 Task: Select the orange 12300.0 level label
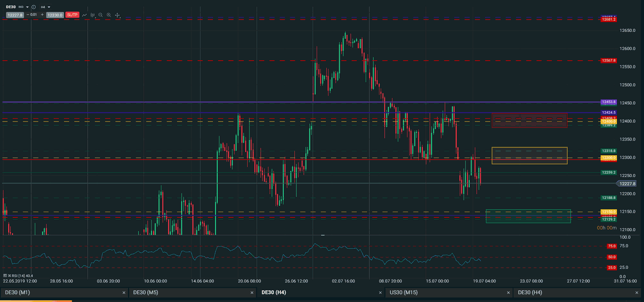(609, 158)
